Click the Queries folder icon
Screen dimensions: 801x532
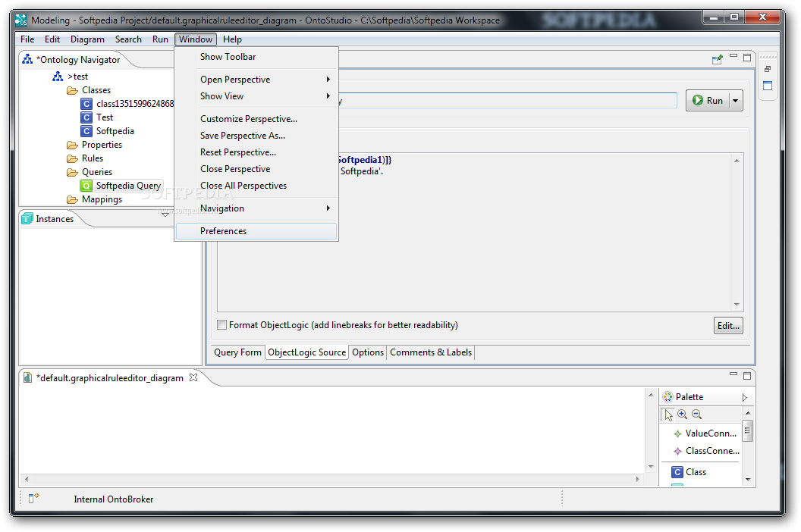pyautogui.click(x=72, y=173)
